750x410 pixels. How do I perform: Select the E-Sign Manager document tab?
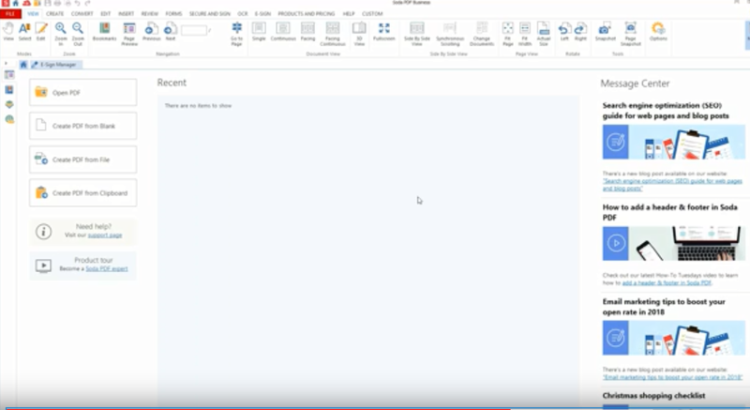coord(56,65)
